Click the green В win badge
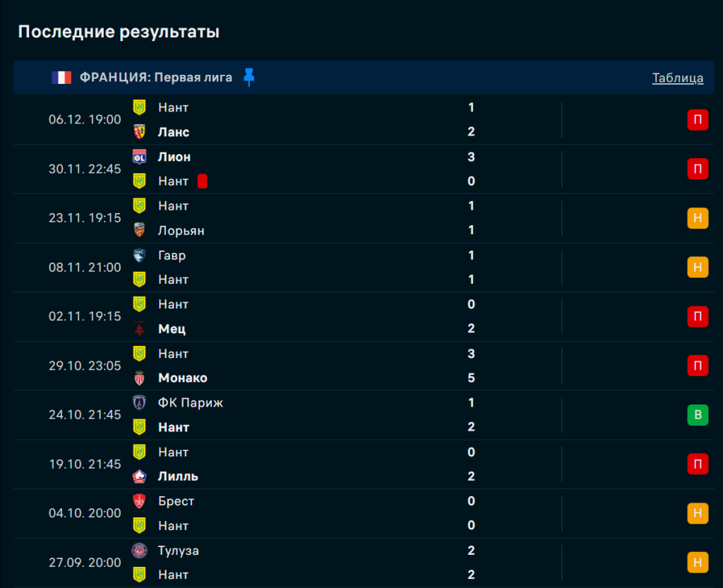723x588 pixels. 698,415
